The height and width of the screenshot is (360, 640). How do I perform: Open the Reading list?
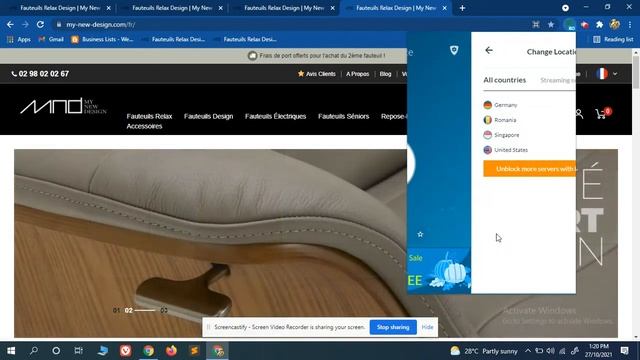coord(613,39)
